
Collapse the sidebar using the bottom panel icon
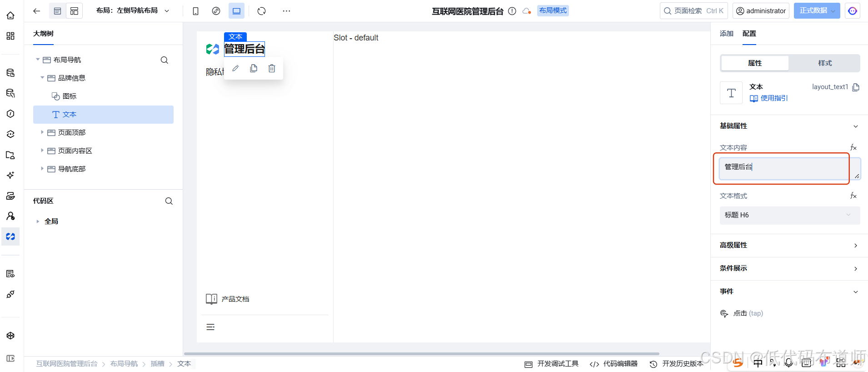coord(10,358)
